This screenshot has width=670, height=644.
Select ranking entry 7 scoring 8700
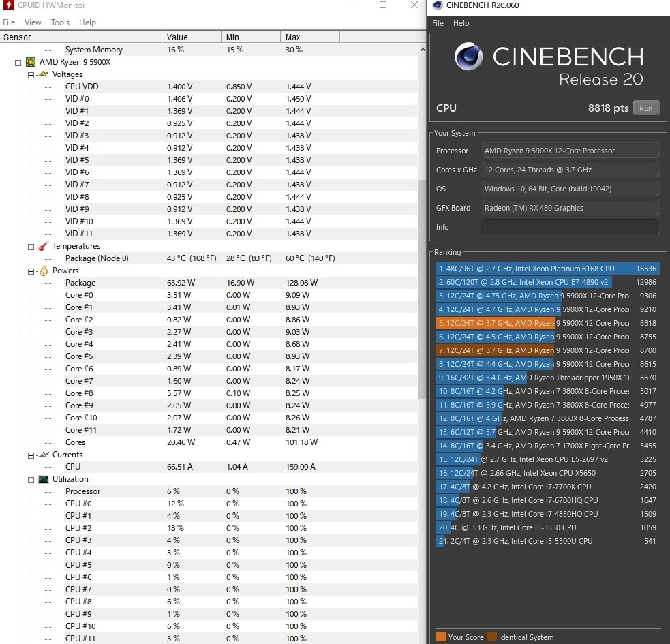pos(547,350)
